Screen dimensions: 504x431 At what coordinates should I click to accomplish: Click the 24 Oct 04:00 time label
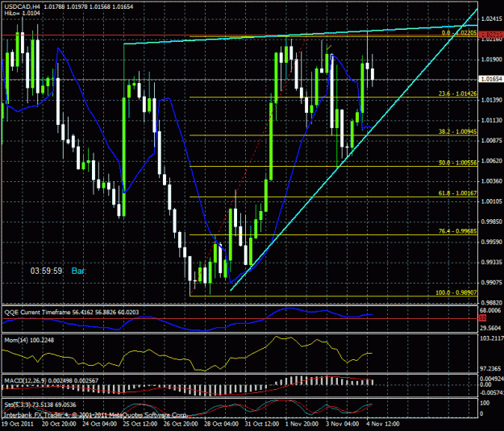(99, 424)
